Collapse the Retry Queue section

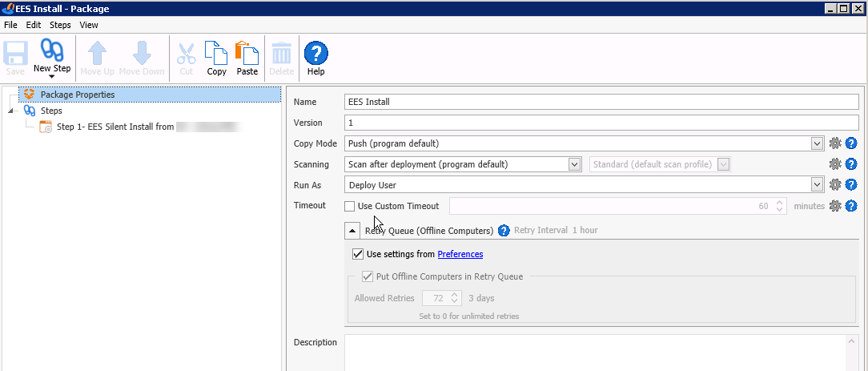point(352,231)
